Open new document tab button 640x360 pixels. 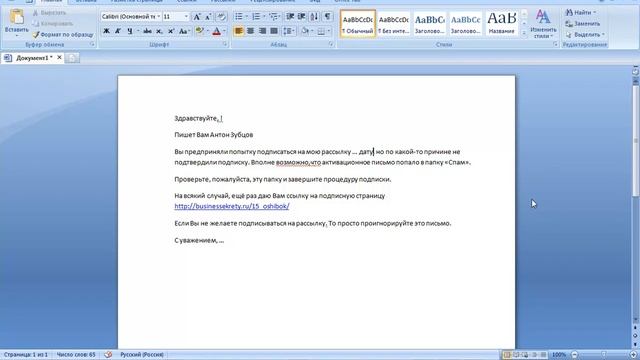(72, 58)
